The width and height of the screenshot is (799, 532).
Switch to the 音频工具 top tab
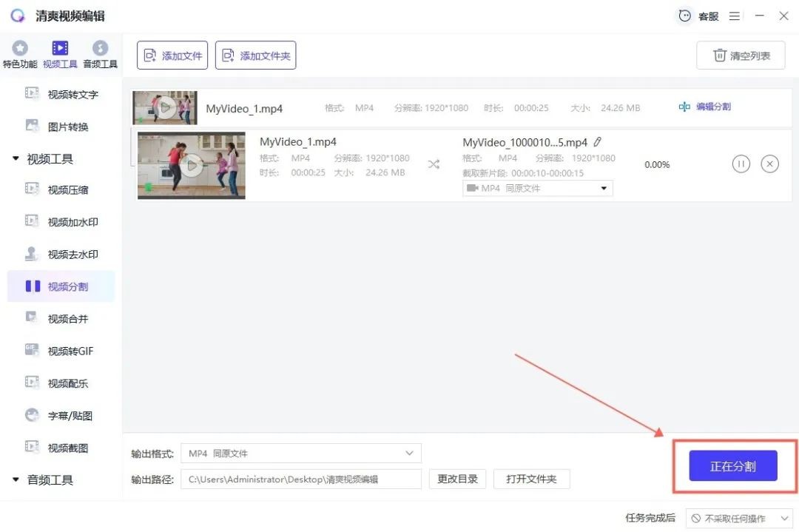(100, 55)
